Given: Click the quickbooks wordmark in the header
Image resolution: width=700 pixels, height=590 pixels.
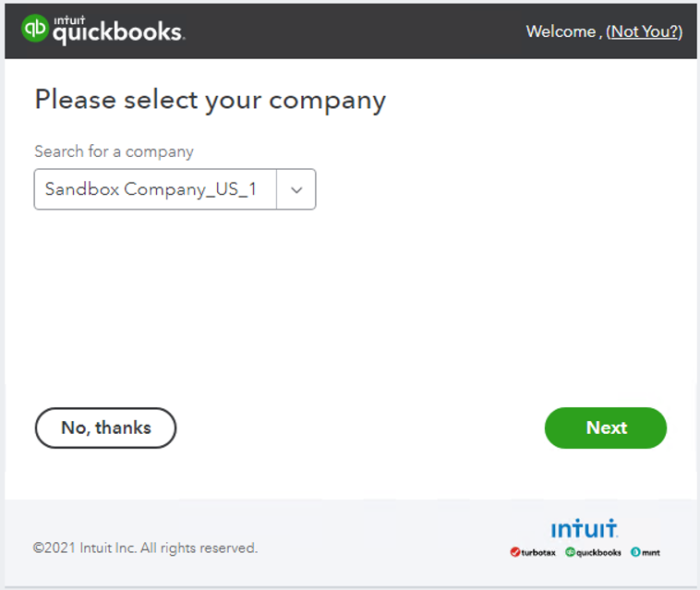Looking at the screenshot, I should tap(117, 33).
